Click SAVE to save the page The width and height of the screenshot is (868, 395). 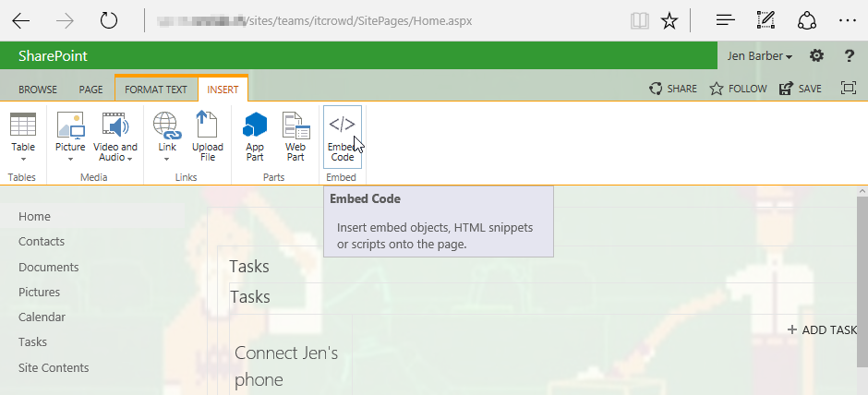tap(801, 89)
